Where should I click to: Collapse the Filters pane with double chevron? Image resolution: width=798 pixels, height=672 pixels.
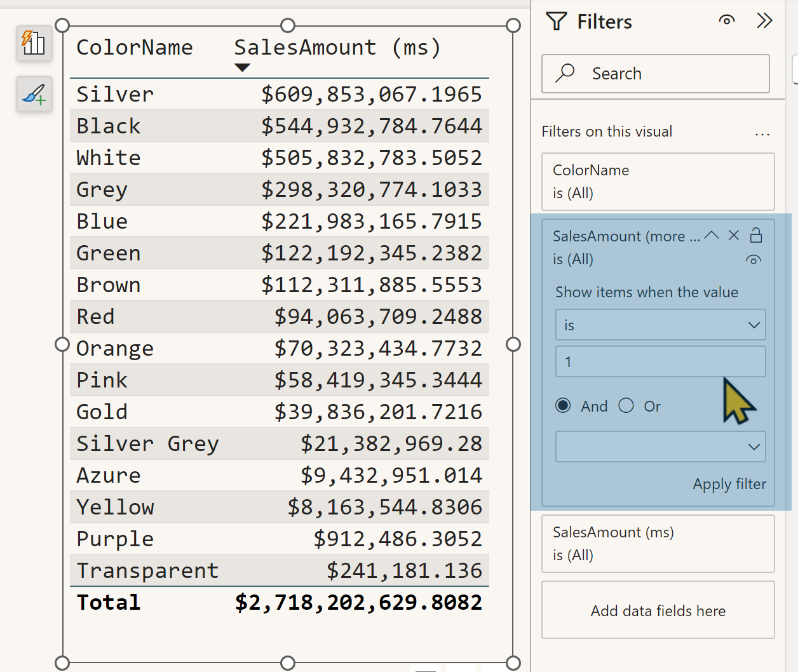[x=764, y=20]
